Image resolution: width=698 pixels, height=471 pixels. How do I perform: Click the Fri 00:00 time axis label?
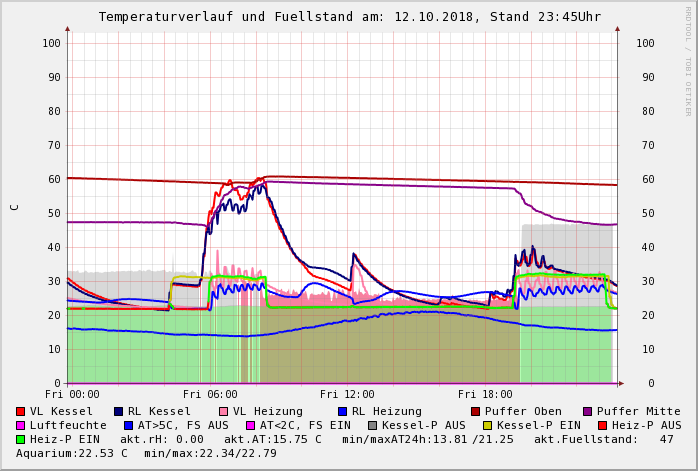click(73, 394)
